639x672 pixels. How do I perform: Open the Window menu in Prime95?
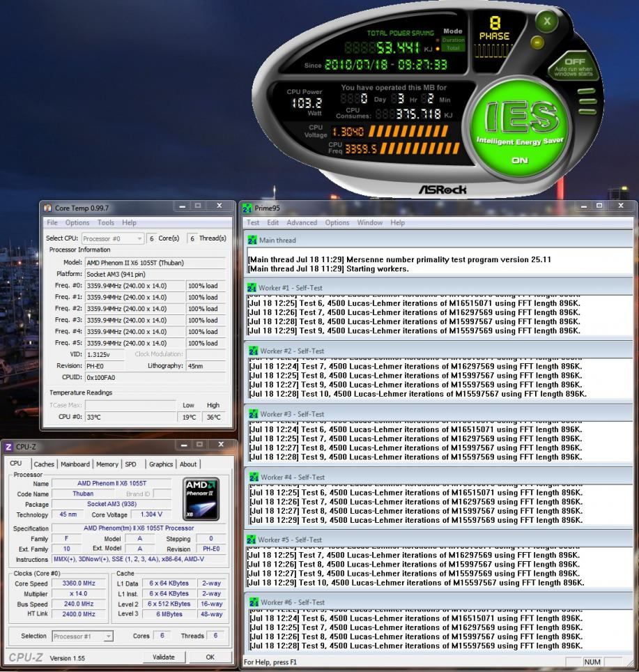click(x=369, y=222)
